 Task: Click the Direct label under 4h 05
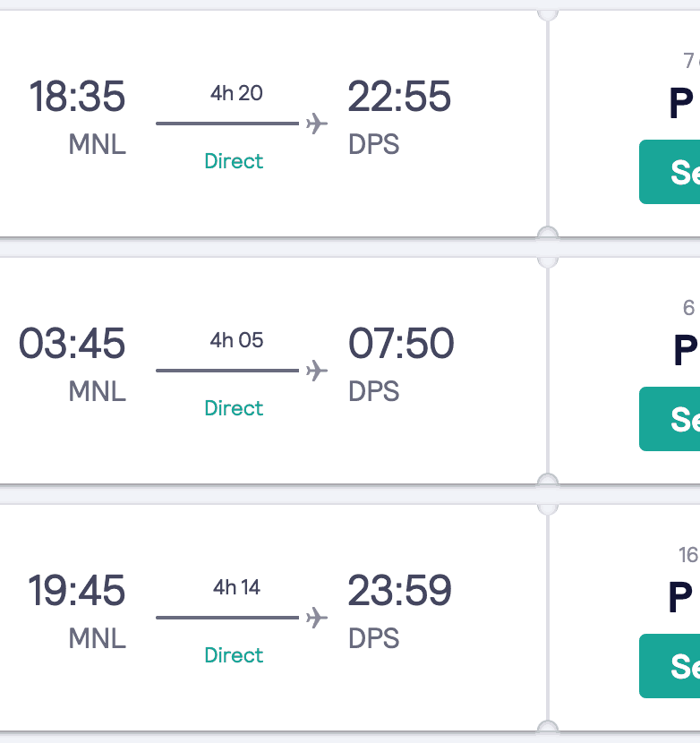[x=234, y=408]
